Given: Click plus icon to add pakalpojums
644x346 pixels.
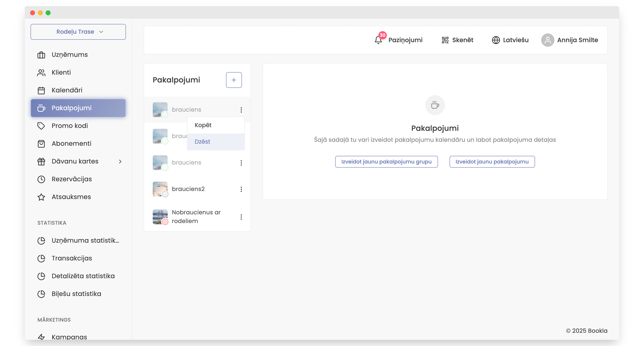Looking at the screenshot, I should 234,80.
